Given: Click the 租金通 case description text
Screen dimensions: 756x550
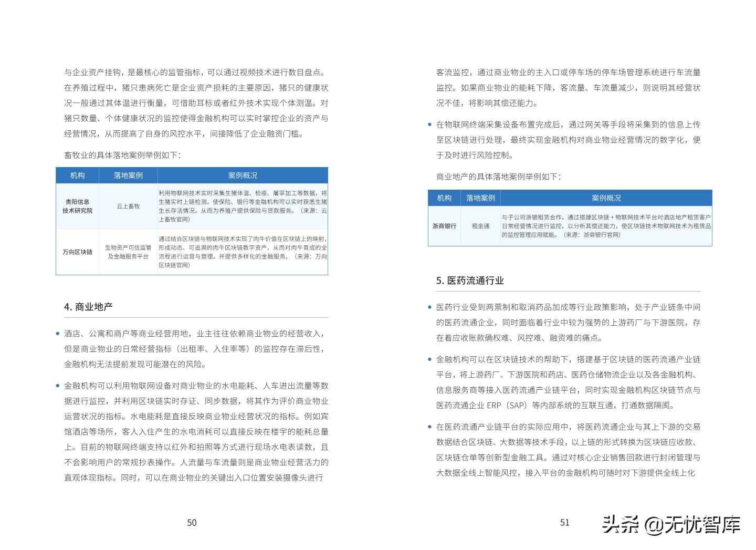Looking at the screenshot, I should pos(606,226).
